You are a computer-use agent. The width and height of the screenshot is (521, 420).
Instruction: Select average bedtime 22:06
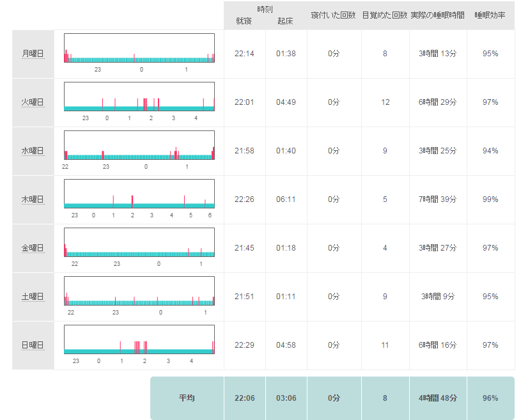245,398
